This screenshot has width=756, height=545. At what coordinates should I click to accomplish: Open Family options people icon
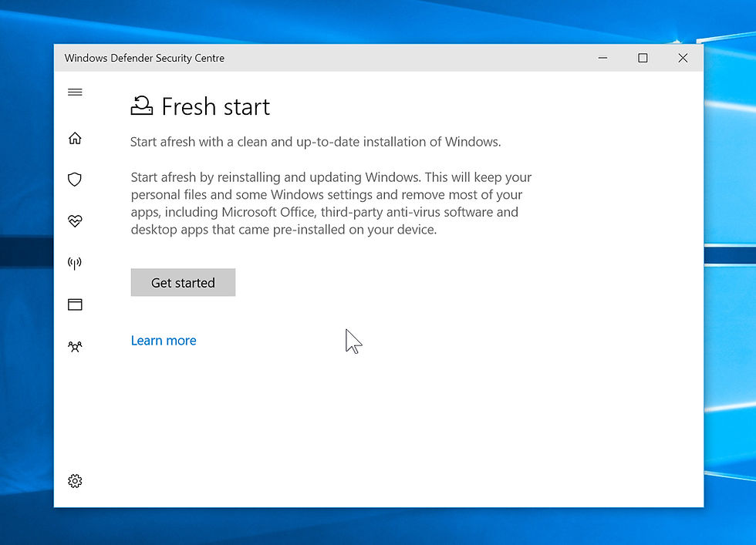[75, 346]
